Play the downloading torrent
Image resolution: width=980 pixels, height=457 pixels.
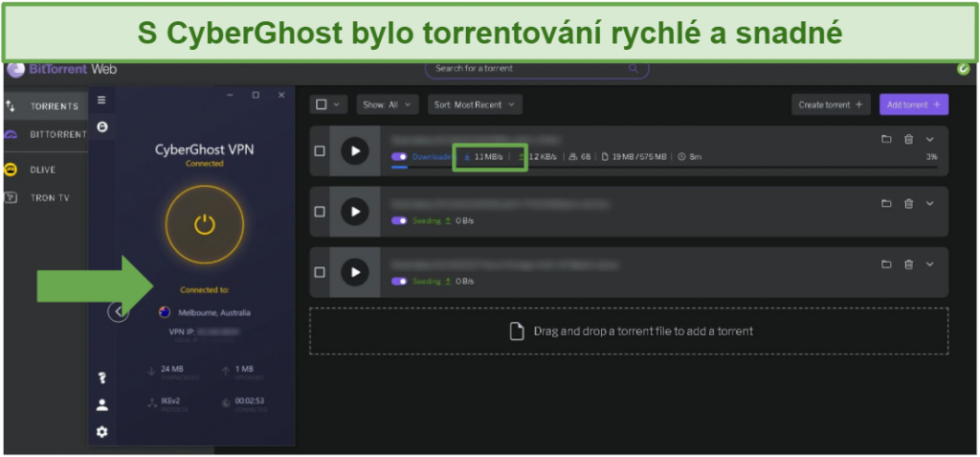tap(355, 150)
